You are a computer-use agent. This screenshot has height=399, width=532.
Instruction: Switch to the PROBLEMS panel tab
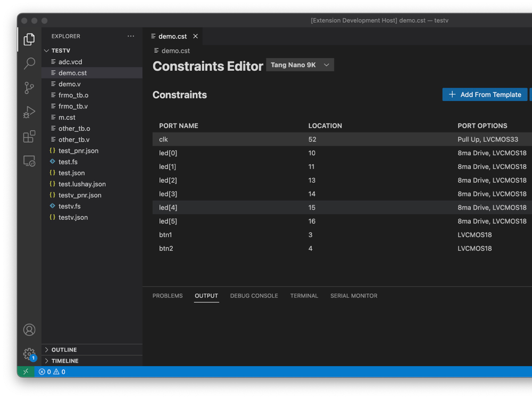click(168, 296)
